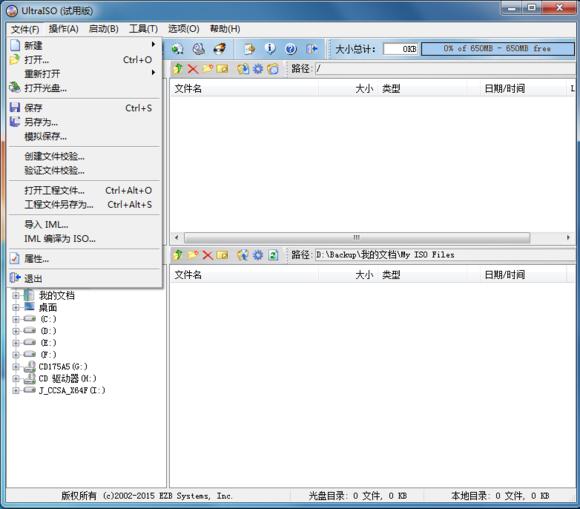Viewport: 580px width, 509px height.
Task: Expand the CD175A5 (G:) drive node
Action: click(16, 367)
